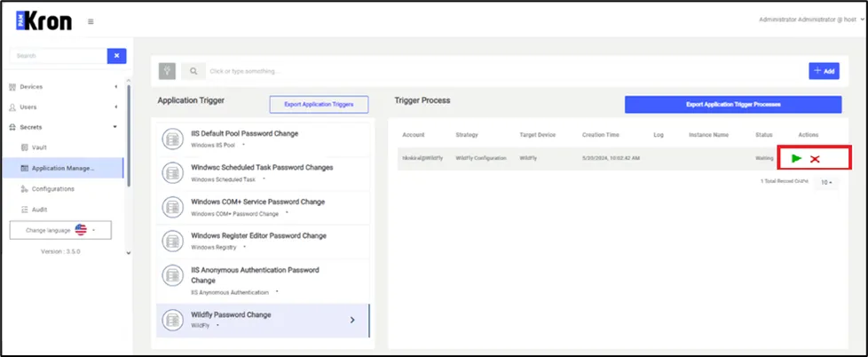Click the magnifier search icon in toolbar
Viewport: 868px width, 357px height.
(x=193, y=71)
